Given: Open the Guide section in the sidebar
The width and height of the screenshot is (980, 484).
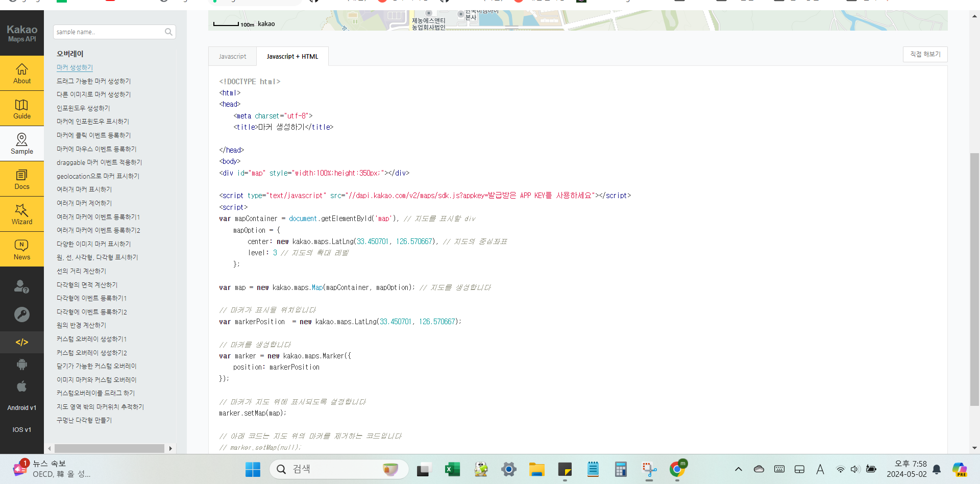Looking at the screenshot, I should [22, 109].
